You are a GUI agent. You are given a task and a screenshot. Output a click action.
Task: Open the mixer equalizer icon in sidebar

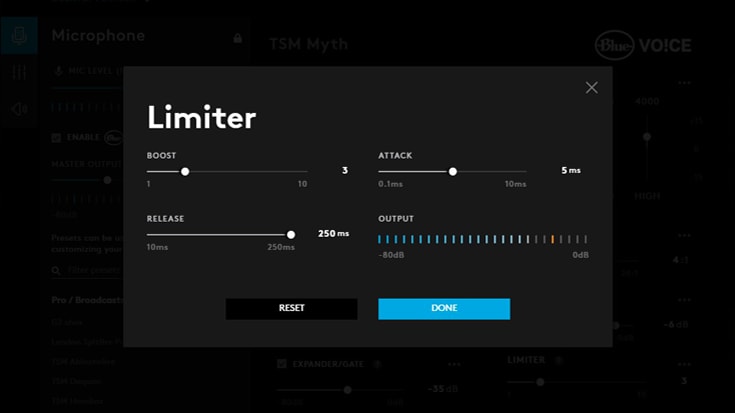point(19,73)
